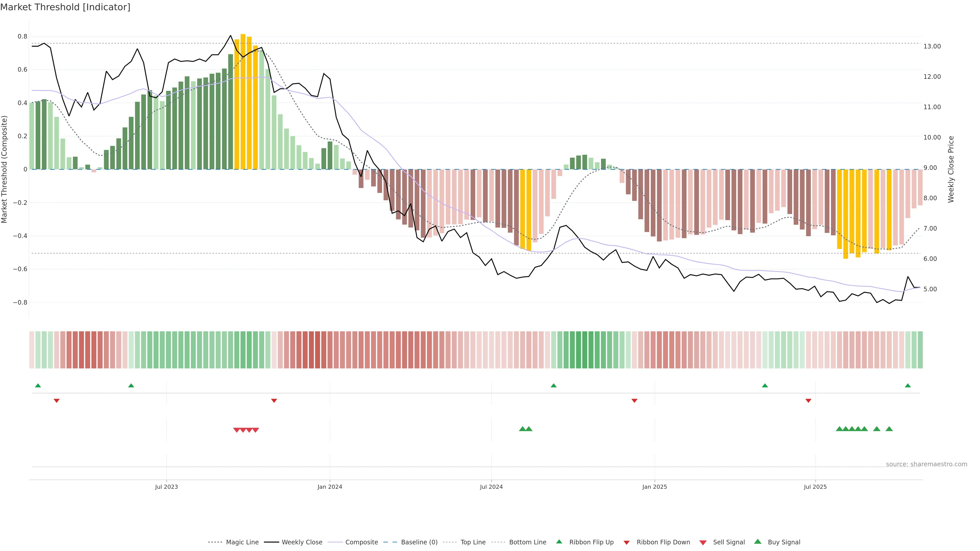Click the Jan 2024 x-axis label
This screenshot has height=551, width=980.
click(x=330, y=487)
